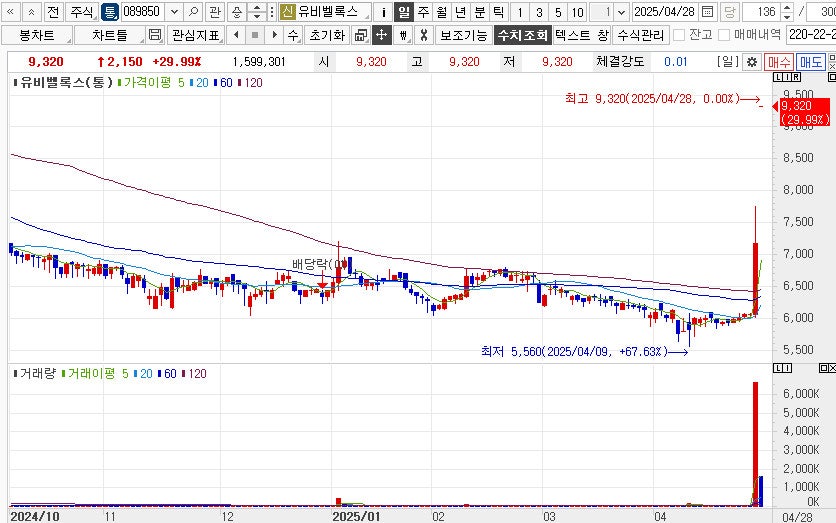Switch to weekly chart with 주 tab

[x=423, y=12]
